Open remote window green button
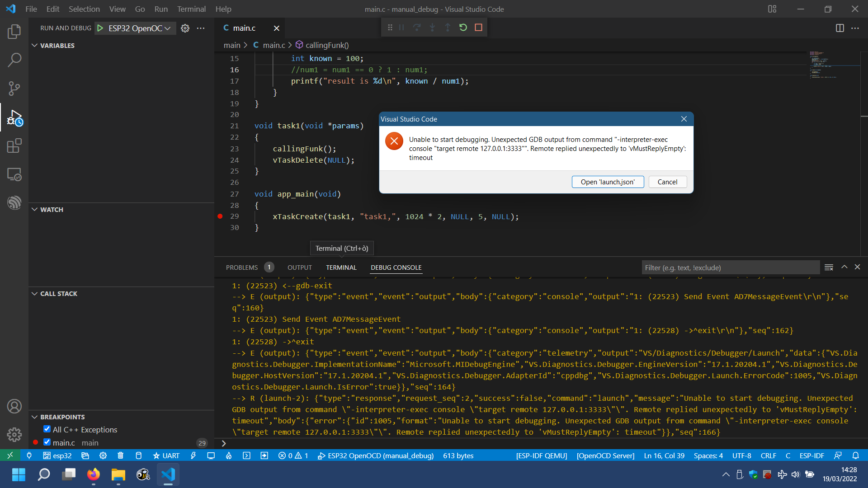Screen dimensions: 868x488 point(10,455)
